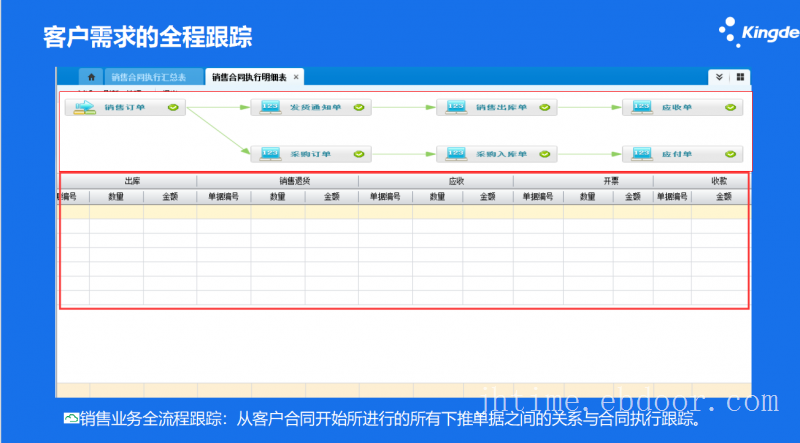Screen dimensions: 800x443
Task: Click 单据编号 column header under 收款
Action: coord(672,196)
